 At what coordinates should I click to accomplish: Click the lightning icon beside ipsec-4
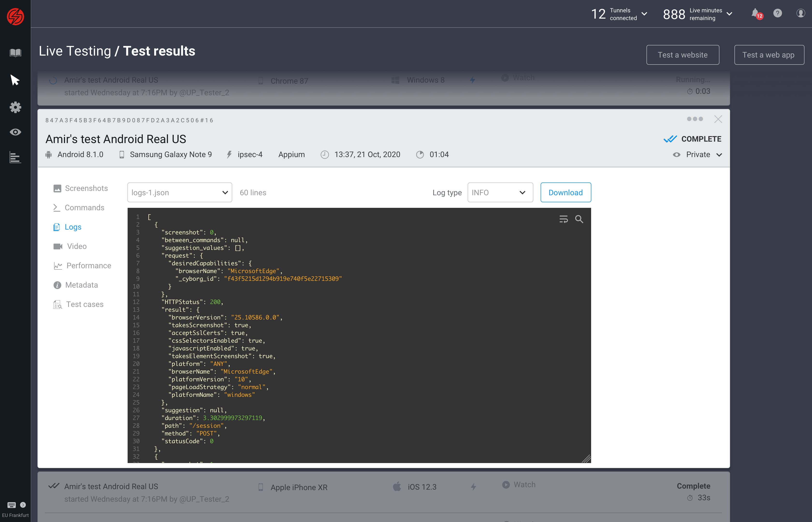pyautogui.click(x=229, y=155)
